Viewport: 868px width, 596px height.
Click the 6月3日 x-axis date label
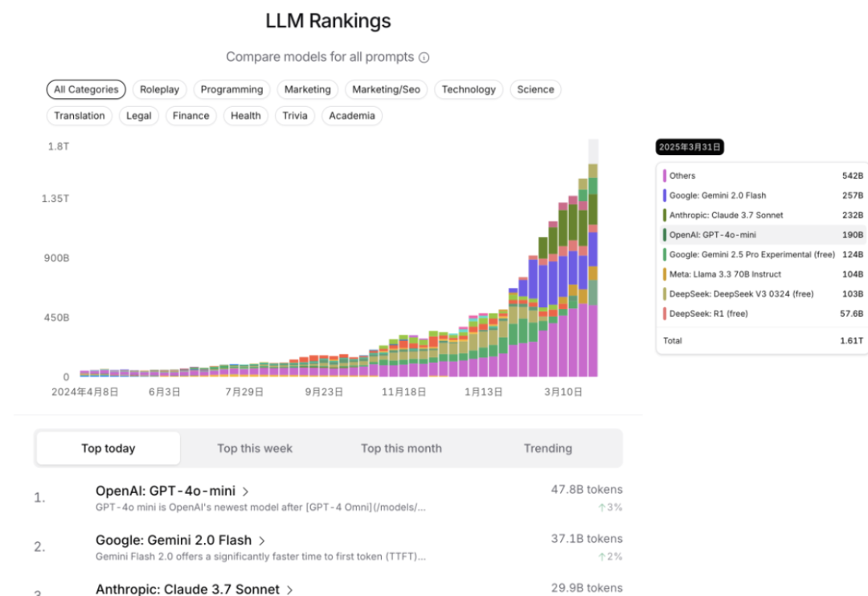click(x=165, y=393)
